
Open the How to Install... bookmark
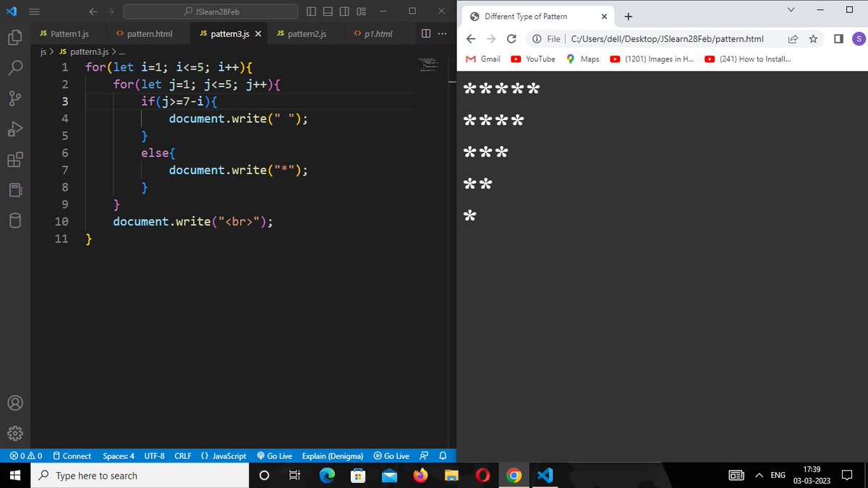(x=748, y=59)
